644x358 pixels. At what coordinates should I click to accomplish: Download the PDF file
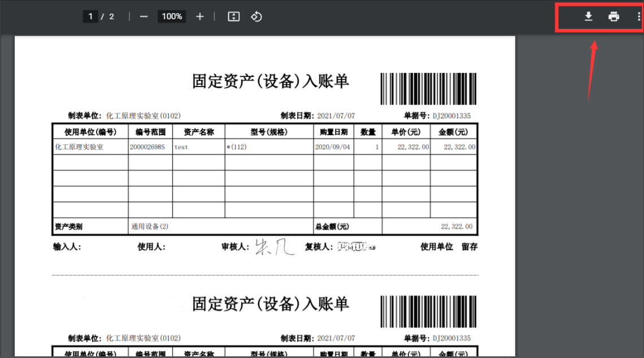coord(588,16)
